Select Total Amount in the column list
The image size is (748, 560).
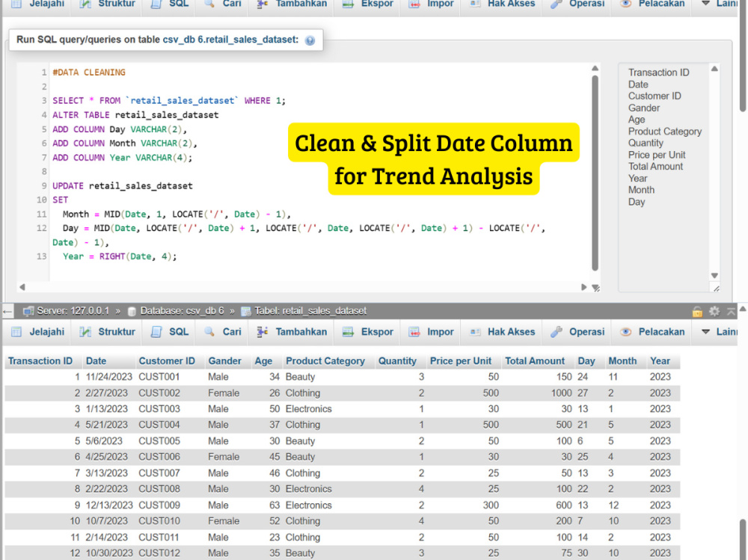pos(655,167)
